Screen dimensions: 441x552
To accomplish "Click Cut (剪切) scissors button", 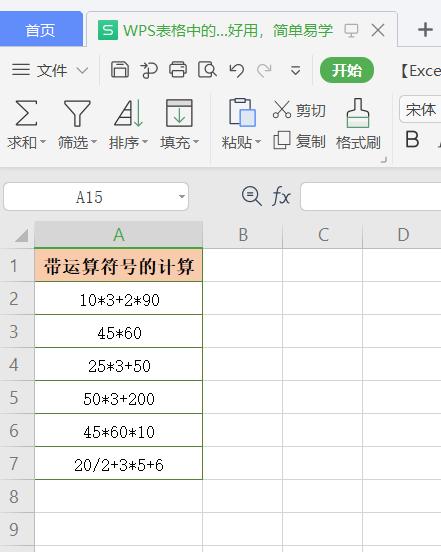I will [299, 110].
